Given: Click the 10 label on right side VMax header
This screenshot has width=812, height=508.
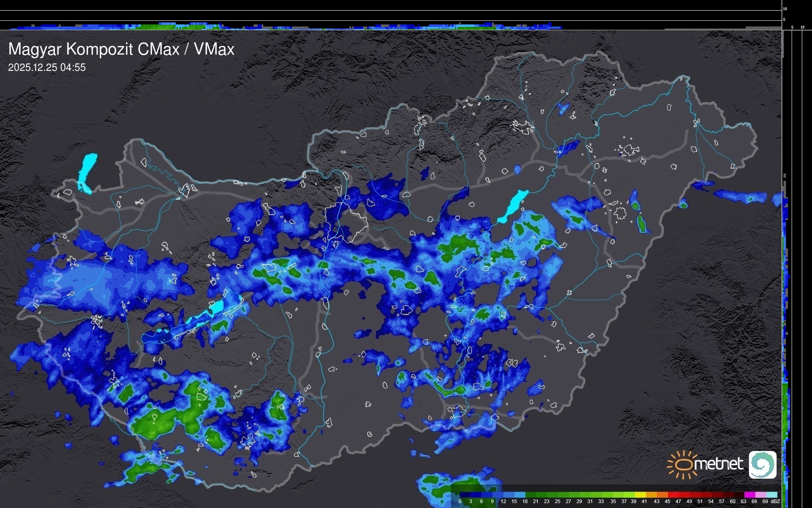Looking at the screenshot, I should tap(803, 27).
